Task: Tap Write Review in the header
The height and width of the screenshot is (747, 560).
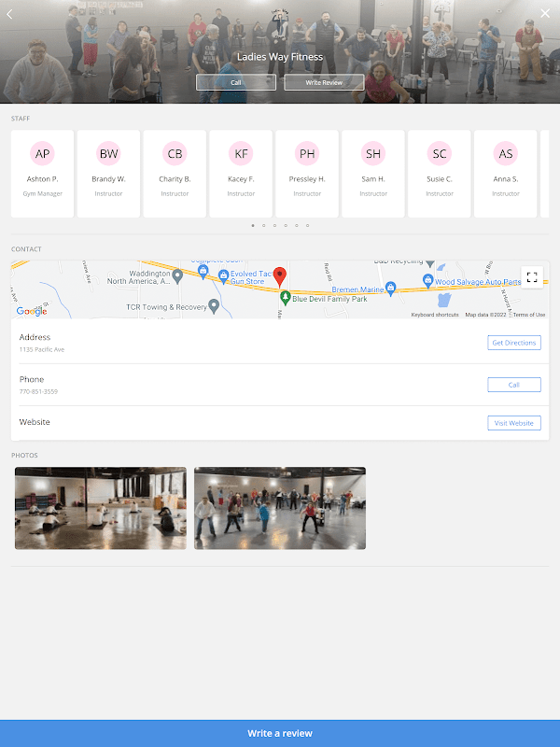Action: point(324,82)
